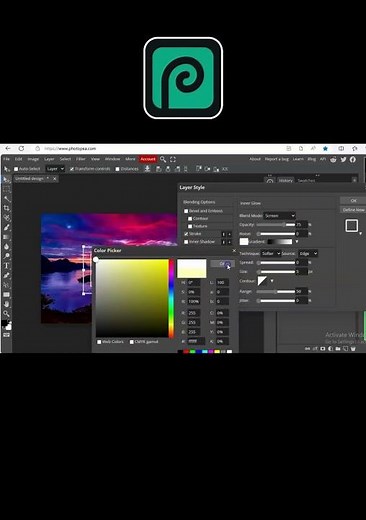Open the File menu
The height and width of the screenshot is (520, 366).
click(x=7, y=159)
